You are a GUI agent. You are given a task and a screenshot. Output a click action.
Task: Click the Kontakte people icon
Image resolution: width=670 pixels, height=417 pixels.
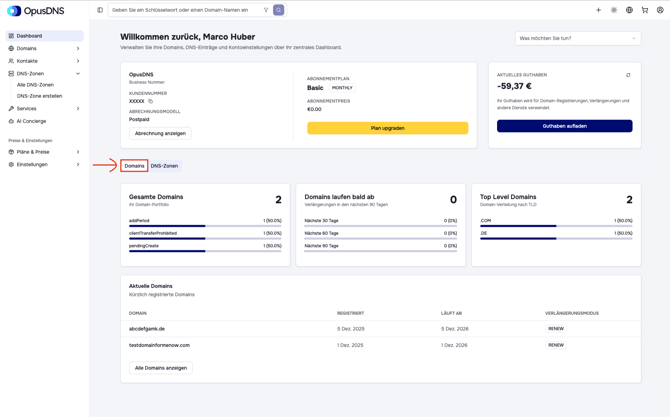tap(11, 61)
